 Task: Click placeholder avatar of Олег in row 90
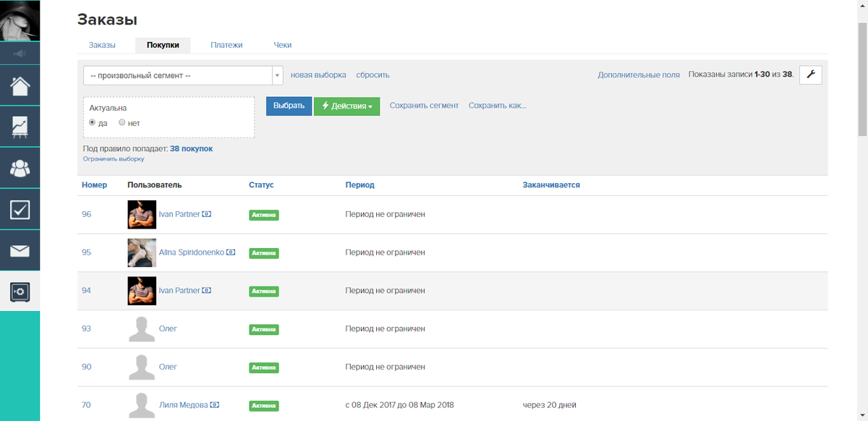pos(142,367)
